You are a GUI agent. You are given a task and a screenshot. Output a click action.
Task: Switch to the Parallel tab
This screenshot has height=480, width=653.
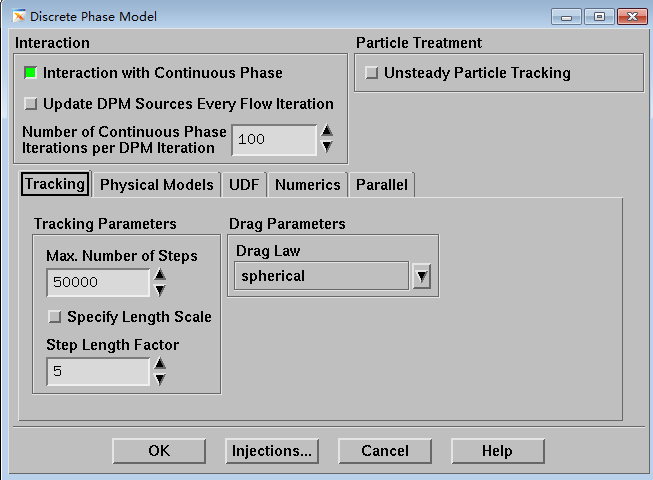click(381, 184)
